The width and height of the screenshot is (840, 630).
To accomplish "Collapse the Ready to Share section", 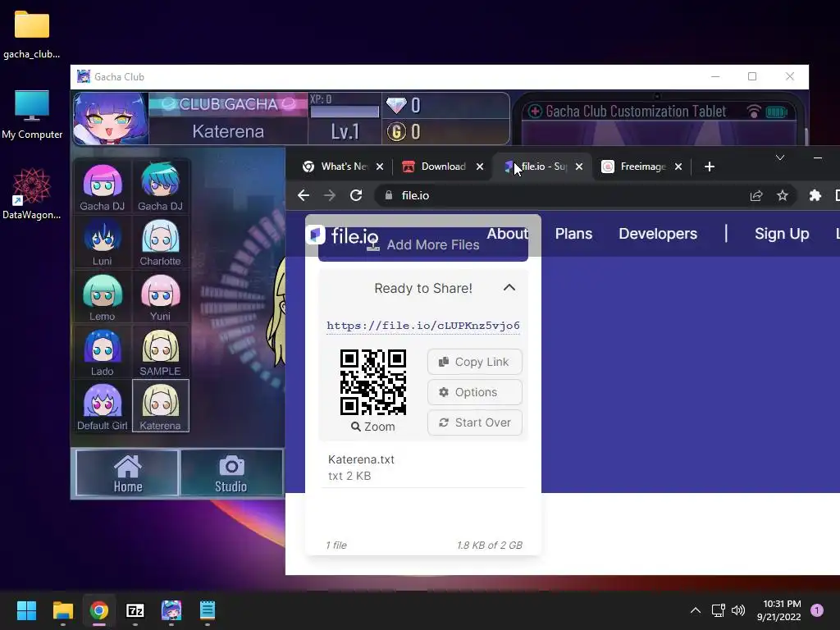I will coord(509,288).
